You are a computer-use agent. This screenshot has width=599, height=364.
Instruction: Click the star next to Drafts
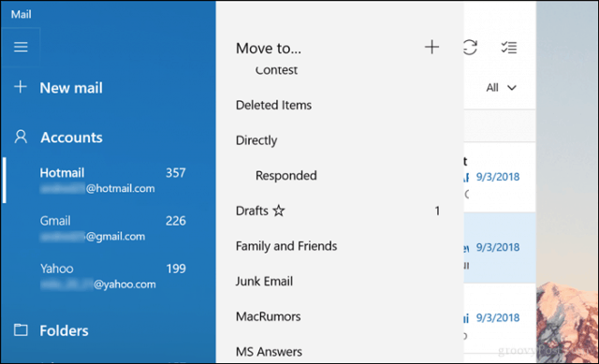tap(279, 211)
